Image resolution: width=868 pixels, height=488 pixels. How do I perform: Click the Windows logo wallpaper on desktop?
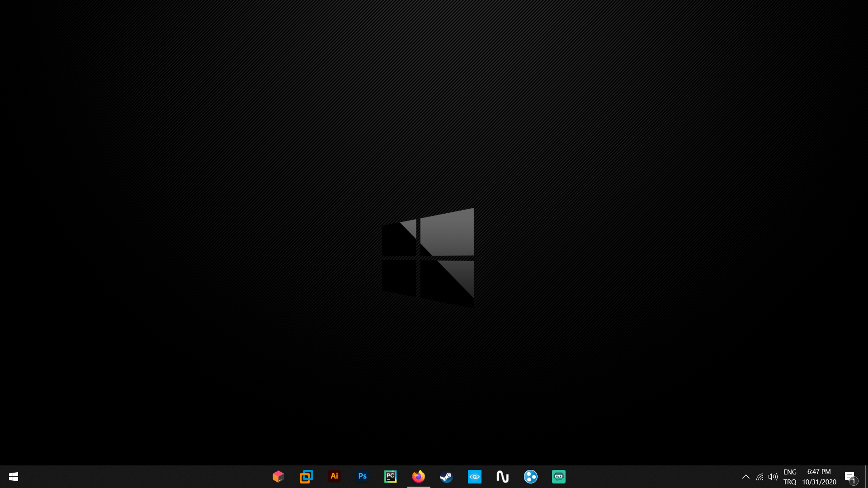[428, 258]
